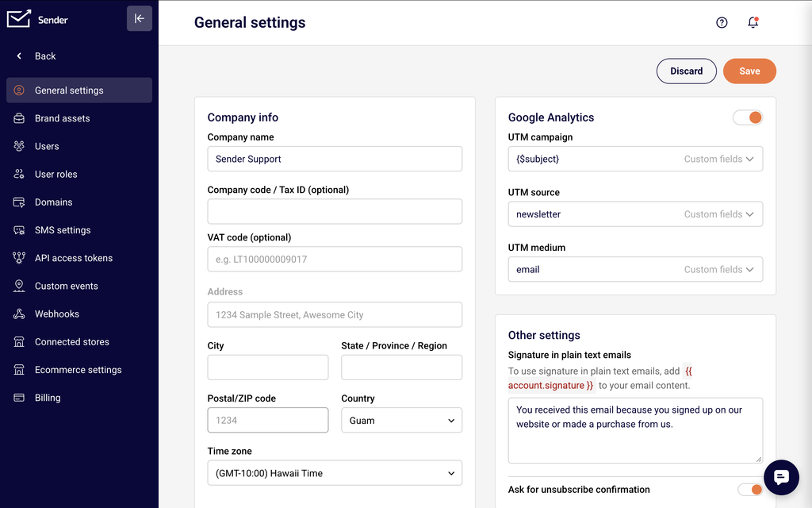
Task: Click the Webhooks icon in sidebar
Action: pyautogui.click(x=19, y=314)
